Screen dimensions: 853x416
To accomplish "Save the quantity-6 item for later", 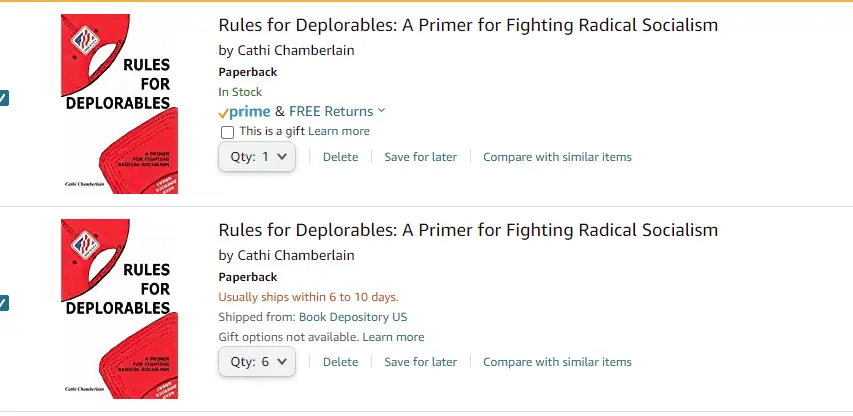I will coord(420,362).
